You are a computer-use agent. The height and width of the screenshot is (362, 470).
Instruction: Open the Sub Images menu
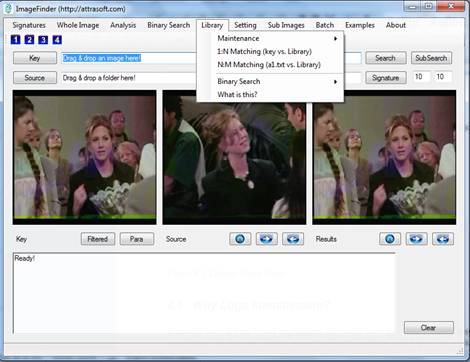pos(286,25)
